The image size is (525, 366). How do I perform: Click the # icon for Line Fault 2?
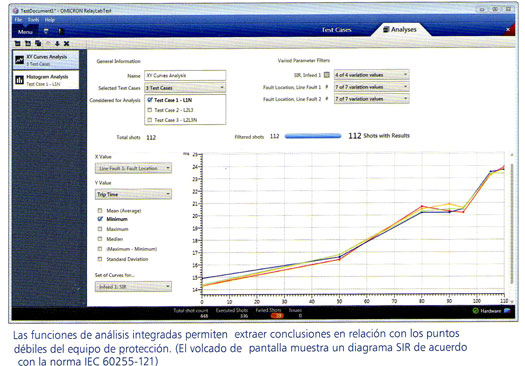coord(327,99)
